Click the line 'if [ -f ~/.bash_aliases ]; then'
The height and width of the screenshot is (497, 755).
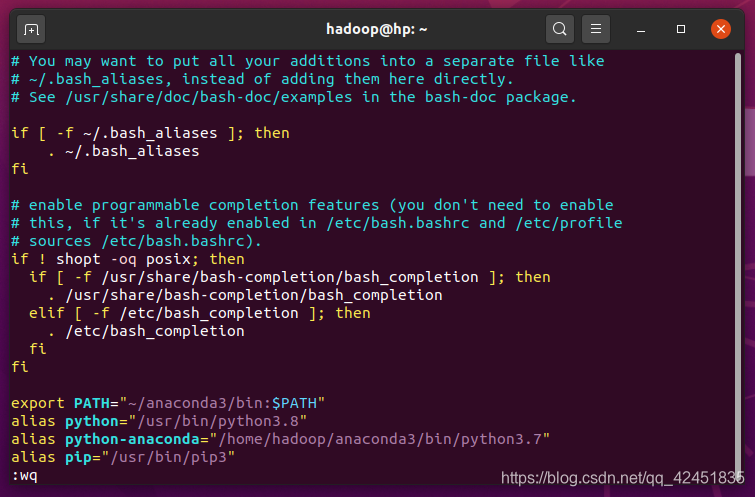tap(150, 133)
